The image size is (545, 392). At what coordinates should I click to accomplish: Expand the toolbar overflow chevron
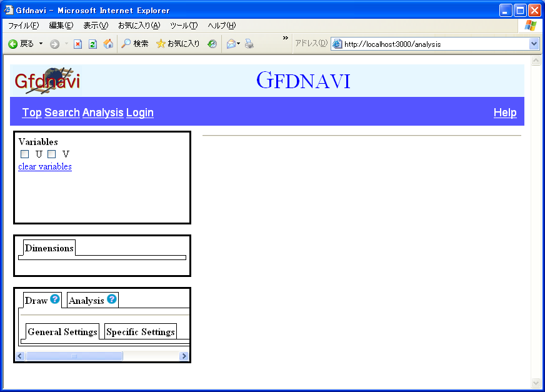tap(286, 39)
